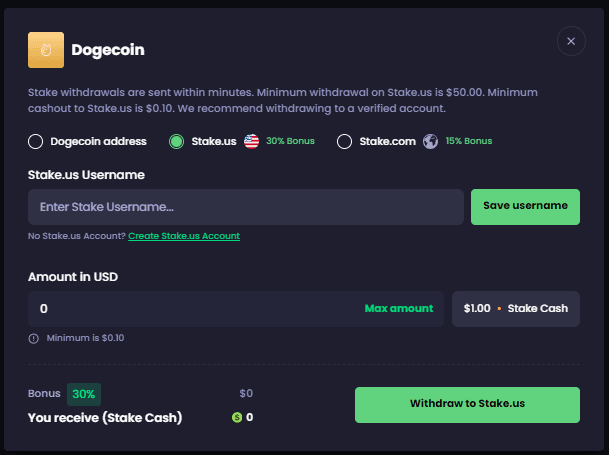Click the 30% Bonus label near Stake.us
This screenshot has height=455, width=609.
point(290,141)
